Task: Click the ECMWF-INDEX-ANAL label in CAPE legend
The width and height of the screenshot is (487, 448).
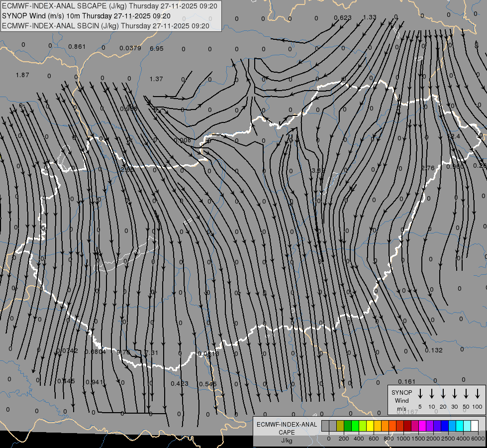Action: (x=287, y=425)
